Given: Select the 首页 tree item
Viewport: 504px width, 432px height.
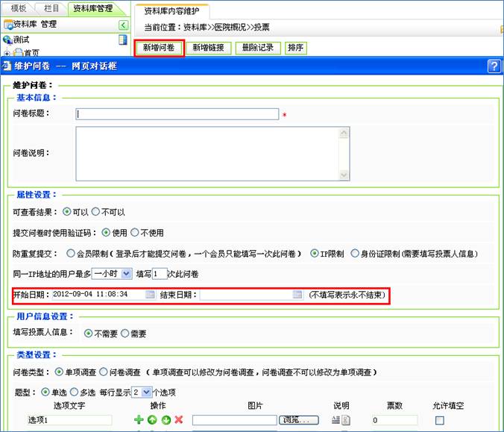Looking at the screenshot, I should tap(31, 53).
